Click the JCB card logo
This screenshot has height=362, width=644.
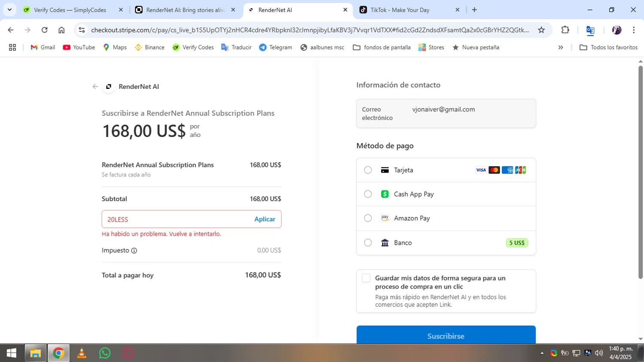pyautogui.click(x=520, y=170)
